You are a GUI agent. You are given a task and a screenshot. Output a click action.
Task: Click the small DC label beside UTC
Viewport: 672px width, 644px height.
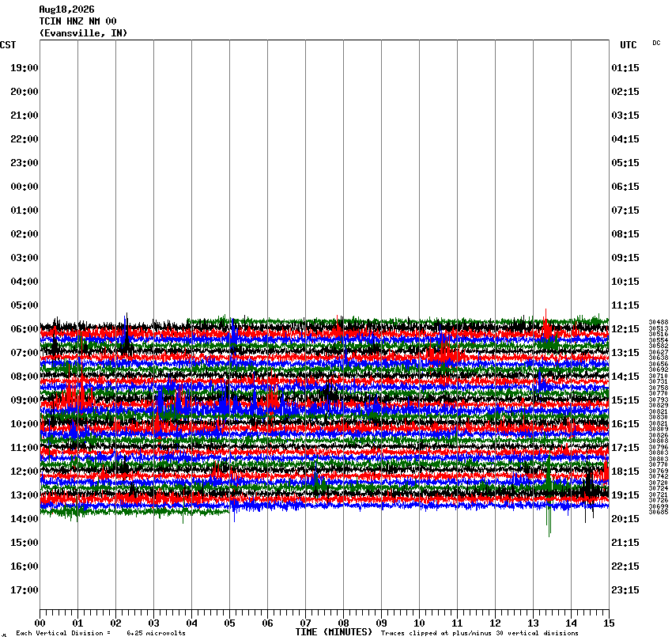(x=656, y=43)
